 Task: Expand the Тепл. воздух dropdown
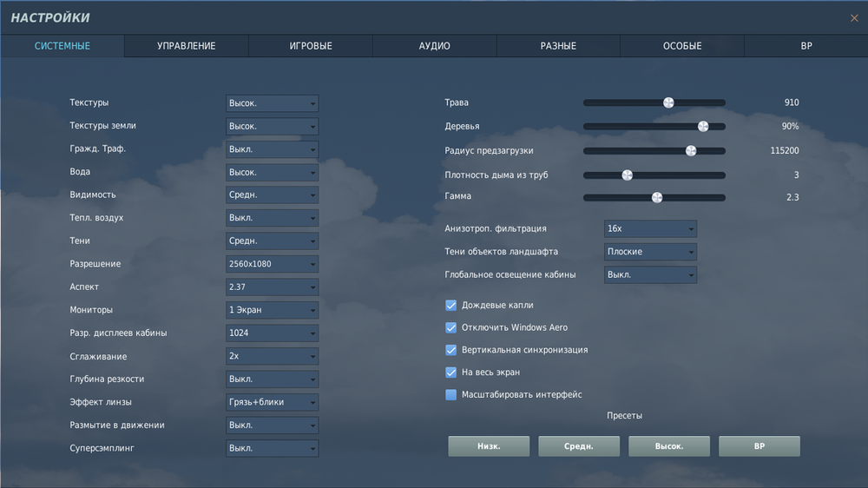click(x=272, y=218)
